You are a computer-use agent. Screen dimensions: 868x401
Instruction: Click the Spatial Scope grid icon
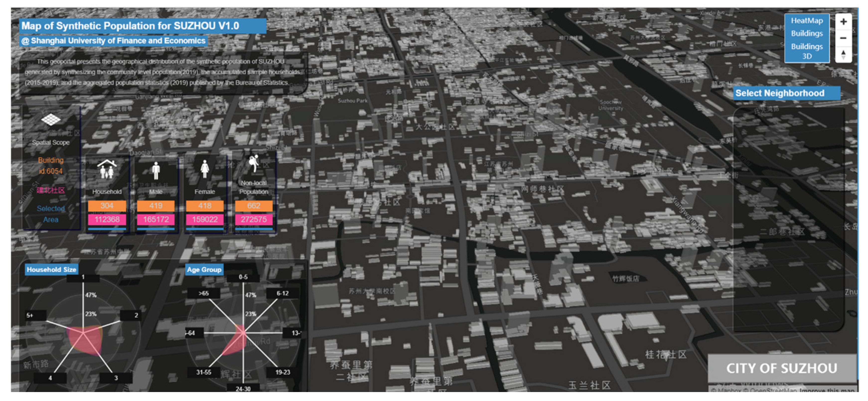click(51, 119)
